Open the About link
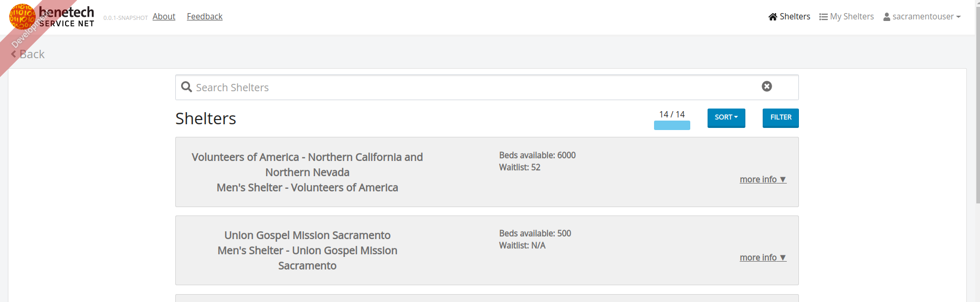 pyautogui.click(x=164, y=17)
